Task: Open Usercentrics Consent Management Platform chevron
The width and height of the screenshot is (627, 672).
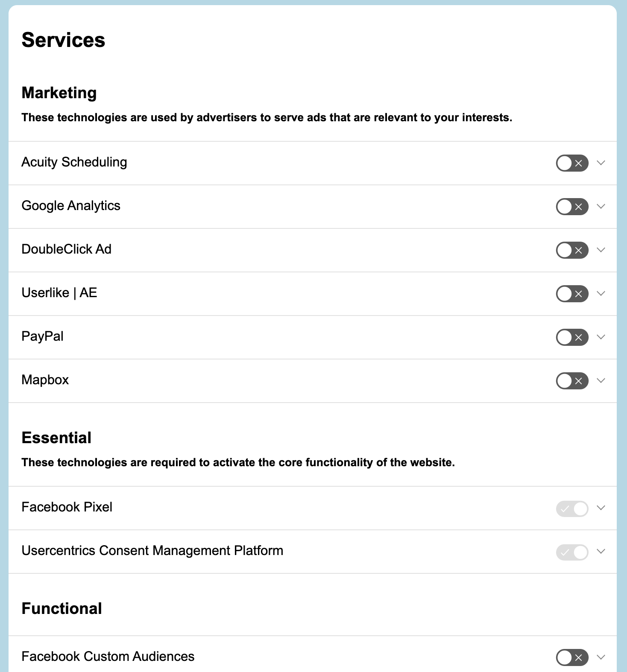Action: [601, 552]
